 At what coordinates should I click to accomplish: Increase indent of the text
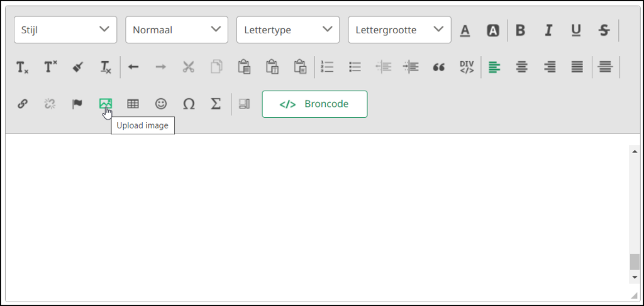pyautogui.click(x=411, y=67)
